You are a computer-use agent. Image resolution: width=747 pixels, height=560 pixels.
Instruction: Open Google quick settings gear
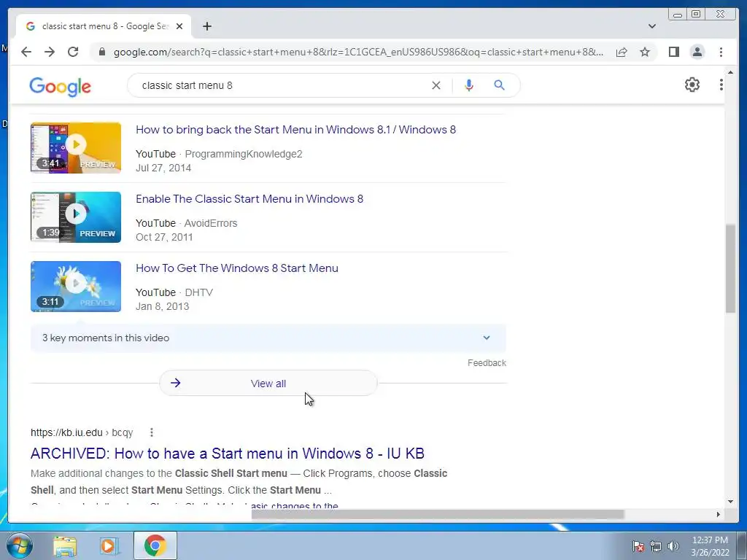[x=692, y=85]
